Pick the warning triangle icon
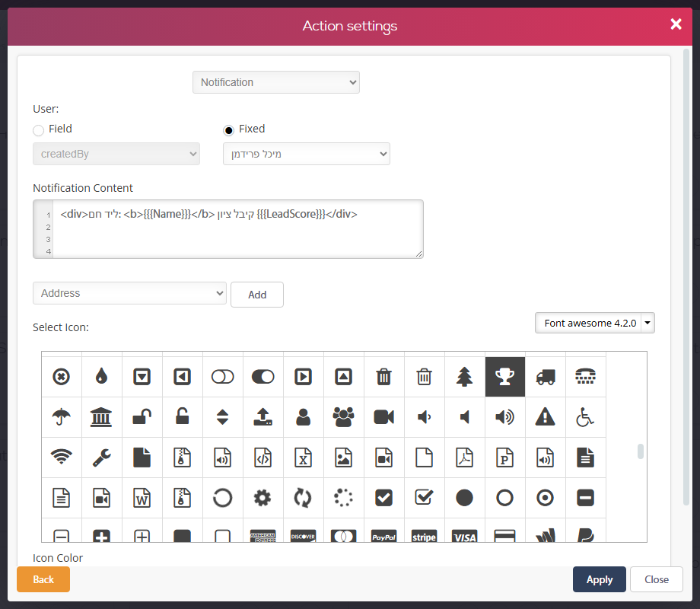This screenshot has width=700, height=609. [545, 417]
